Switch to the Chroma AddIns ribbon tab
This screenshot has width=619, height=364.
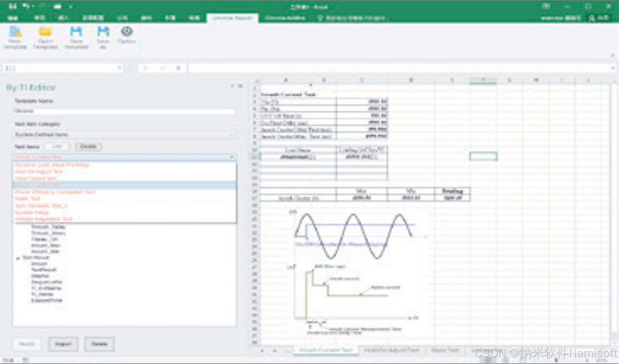click(285, 18)
